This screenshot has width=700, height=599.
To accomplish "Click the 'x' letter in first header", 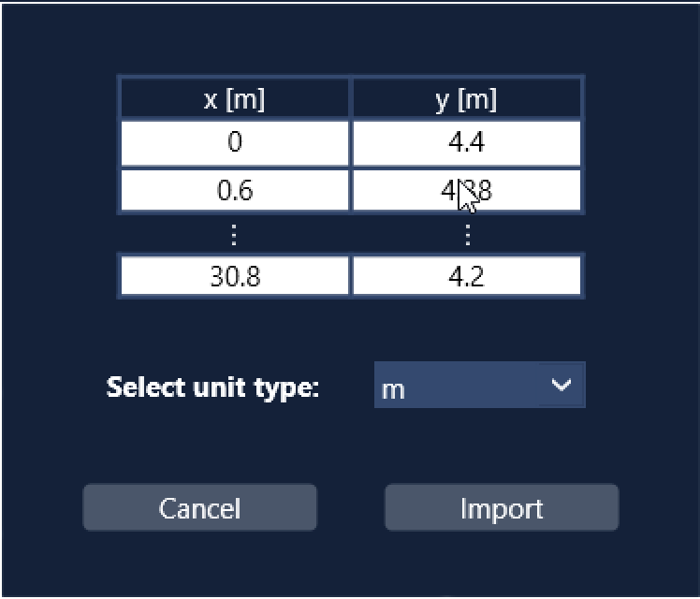I will (x=211, y=100).
